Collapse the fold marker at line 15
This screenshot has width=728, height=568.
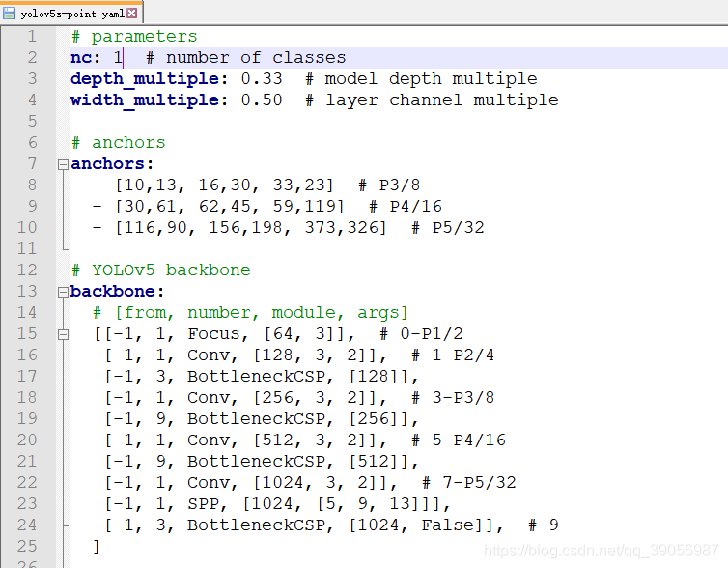tap(63, 334)
